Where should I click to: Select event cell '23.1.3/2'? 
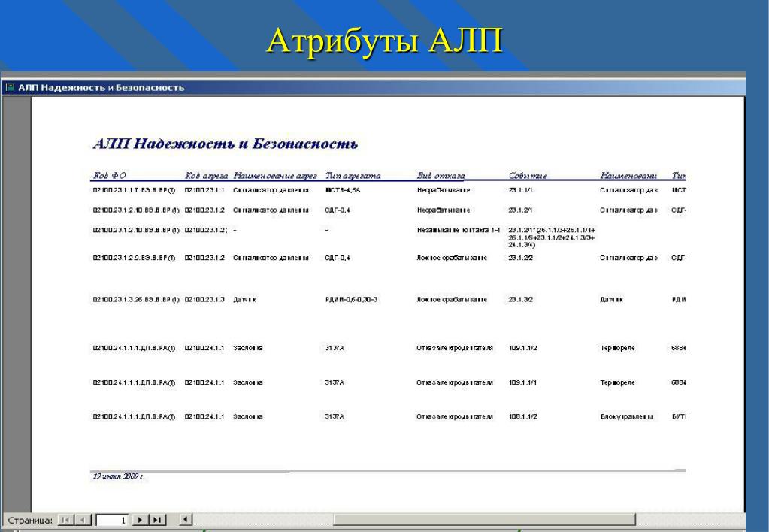520,300
